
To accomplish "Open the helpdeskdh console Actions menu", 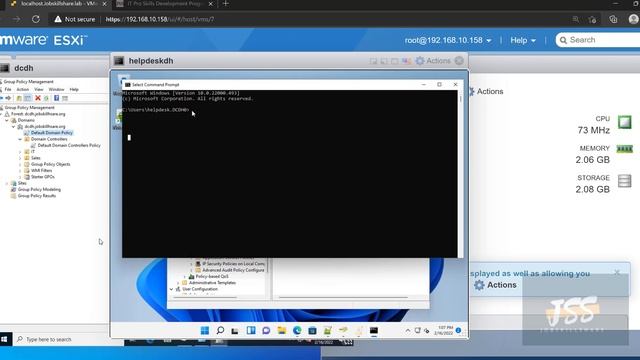I will [x=433, y=61].
